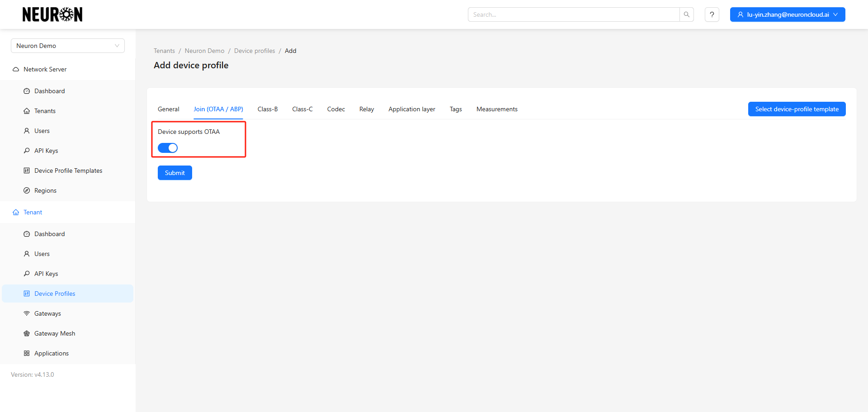
Task: Click the Network Server cloud icon
Action: pyautogui.click(x=16, y=69)
